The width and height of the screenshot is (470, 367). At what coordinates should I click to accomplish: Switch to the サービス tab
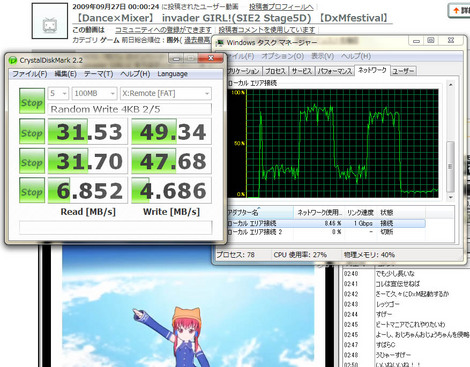[301, 71]
